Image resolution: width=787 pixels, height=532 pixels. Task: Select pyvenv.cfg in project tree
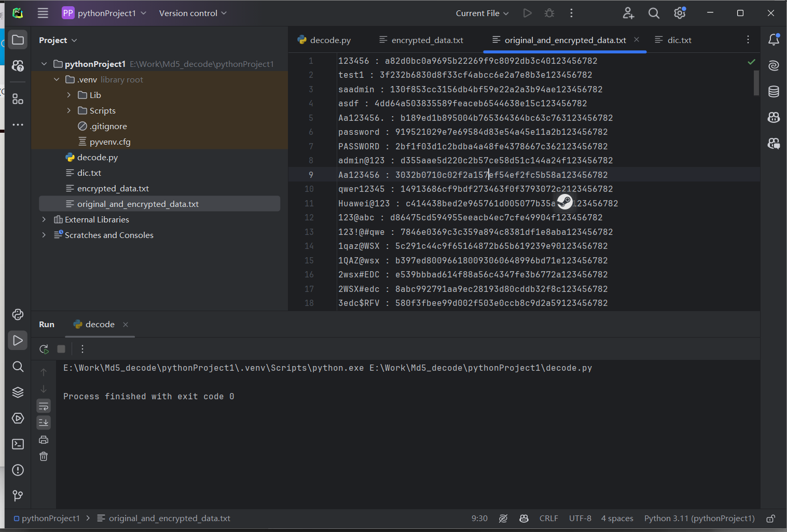coord(110,142)
